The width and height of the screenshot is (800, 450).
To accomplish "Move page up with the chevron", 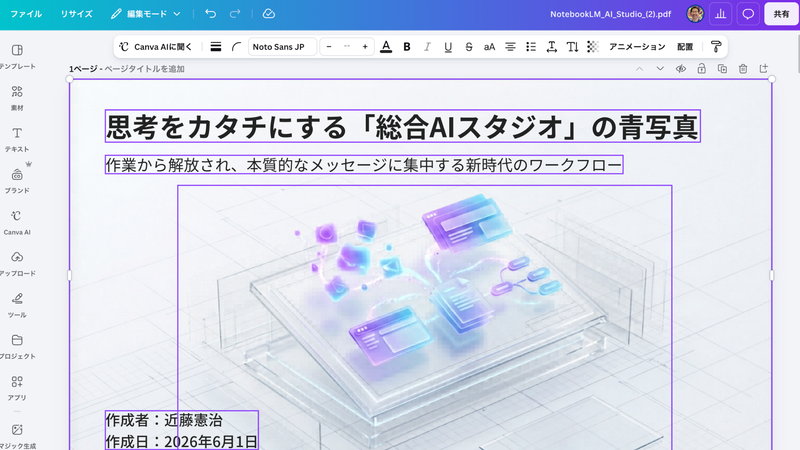I will [x=639, y=68].
